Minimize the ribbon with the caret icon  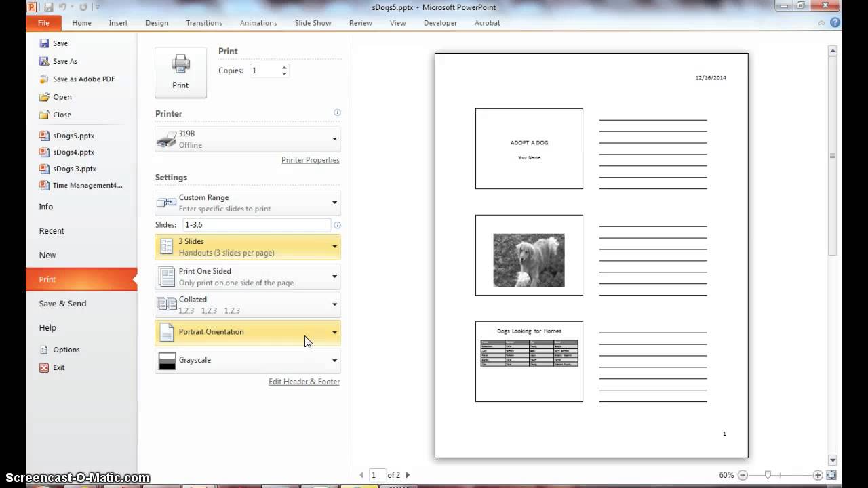tap(821, 23)
